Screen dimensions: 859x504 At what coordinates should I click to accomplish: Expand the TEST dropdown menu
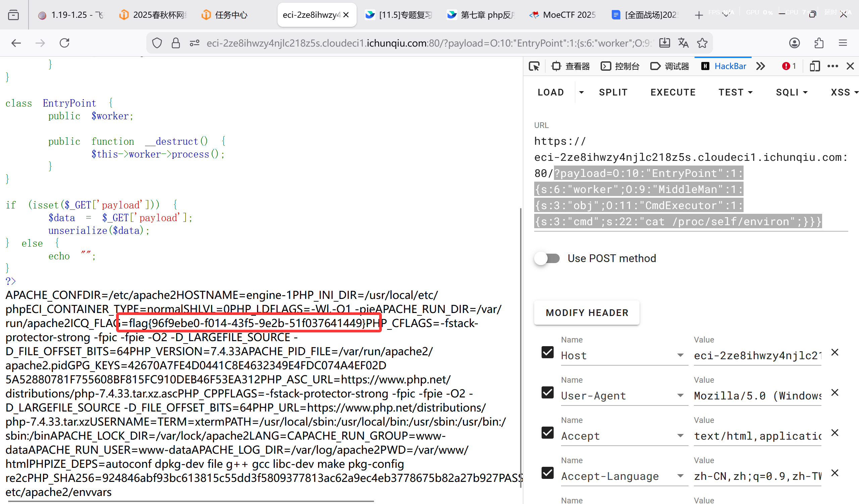[x=735, y=92]
